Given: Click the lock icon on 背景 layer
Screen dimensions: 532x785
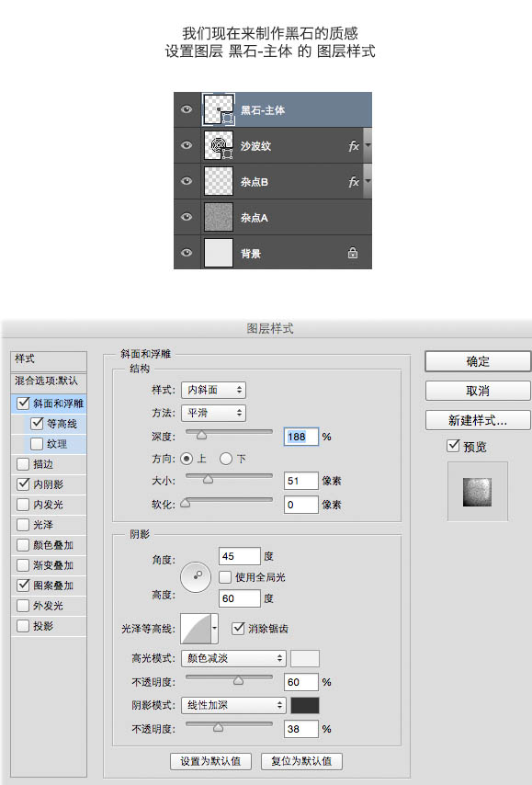Looking at the screenshot, I should (353, 253).
